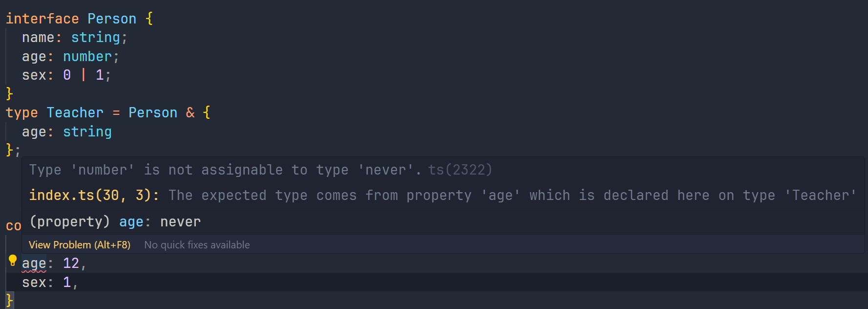Click the closing brace at the bottom

pyautogui.click(x=9, y=300)
